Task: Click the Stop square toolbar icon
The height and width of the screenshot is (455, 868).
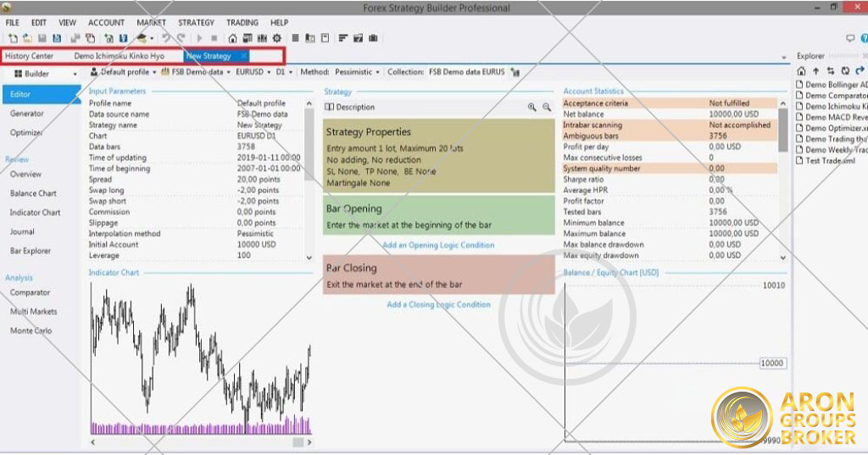Action: point(214,38)
